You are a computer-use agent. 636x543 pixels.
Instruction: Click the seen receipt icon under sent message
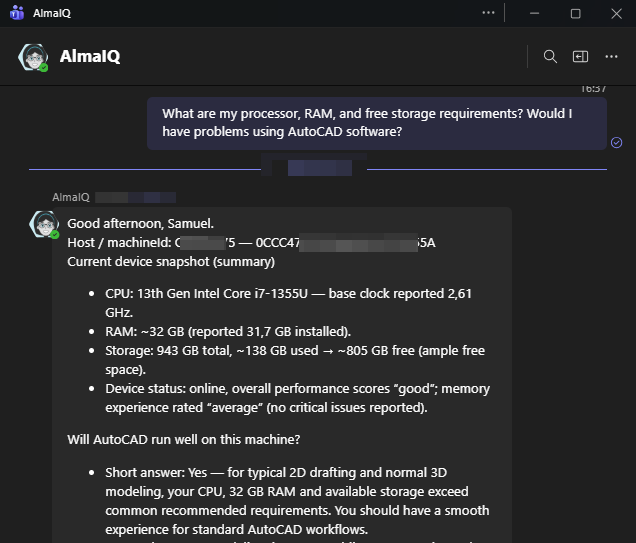pos(616,142)
